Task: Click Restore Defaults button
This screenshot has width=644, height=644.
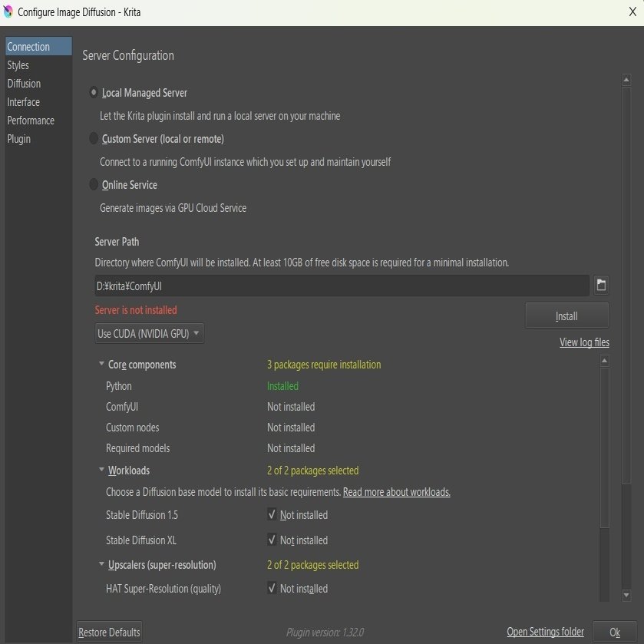Action: (x=109, y=632)
